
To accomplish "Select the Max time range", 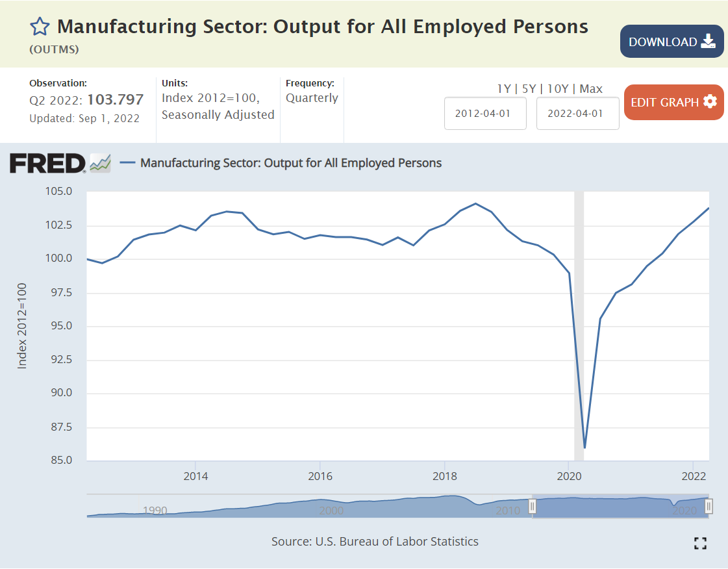I will point(591,89).
